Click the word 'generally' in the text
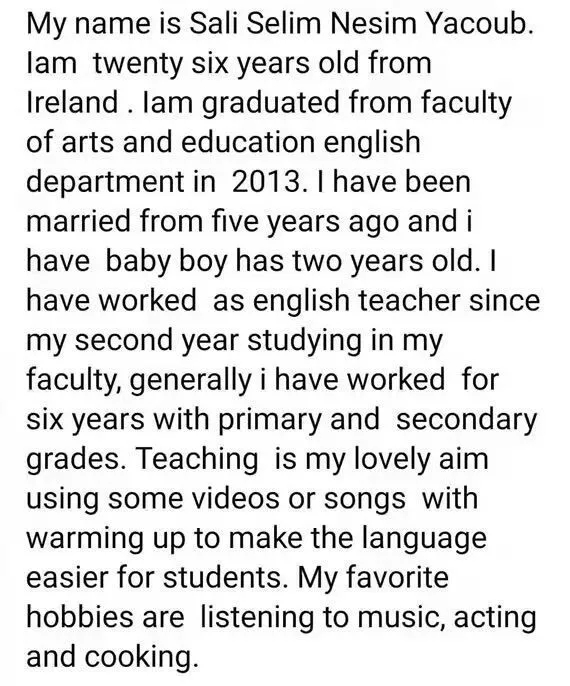Viewport: 570px width, 686px height. 190,381
